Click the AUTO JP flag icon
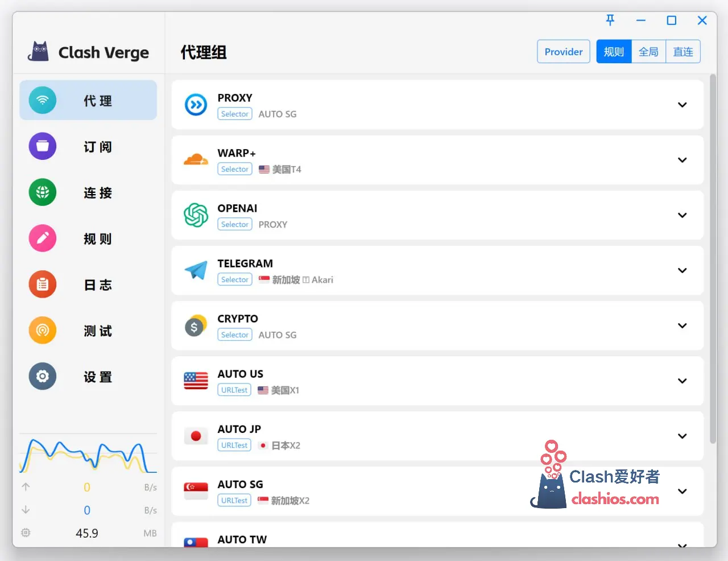Image resolution: width=728 pixels, height=561 pixels. 196,436
